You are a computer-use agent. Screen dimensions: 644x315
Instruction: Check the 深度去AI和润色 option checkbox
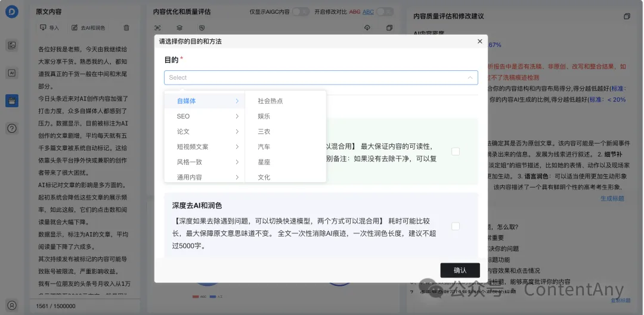[456, 226]
